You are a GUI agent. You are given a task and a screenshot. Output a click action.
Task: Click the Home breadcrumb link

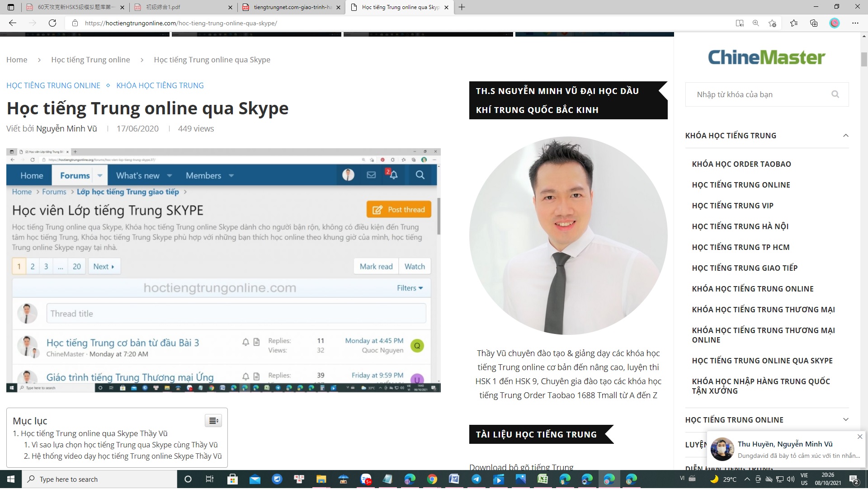pos(17,60)
